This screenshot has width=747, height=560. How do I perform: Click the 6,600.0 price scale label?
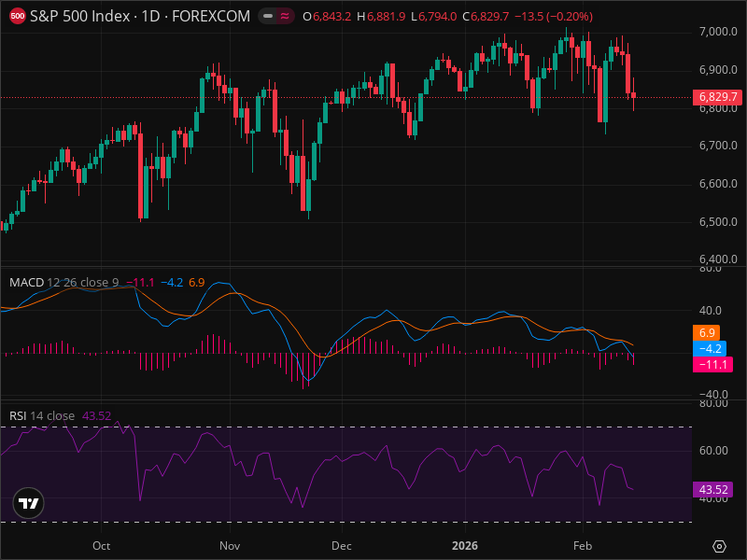pos(718,184)
